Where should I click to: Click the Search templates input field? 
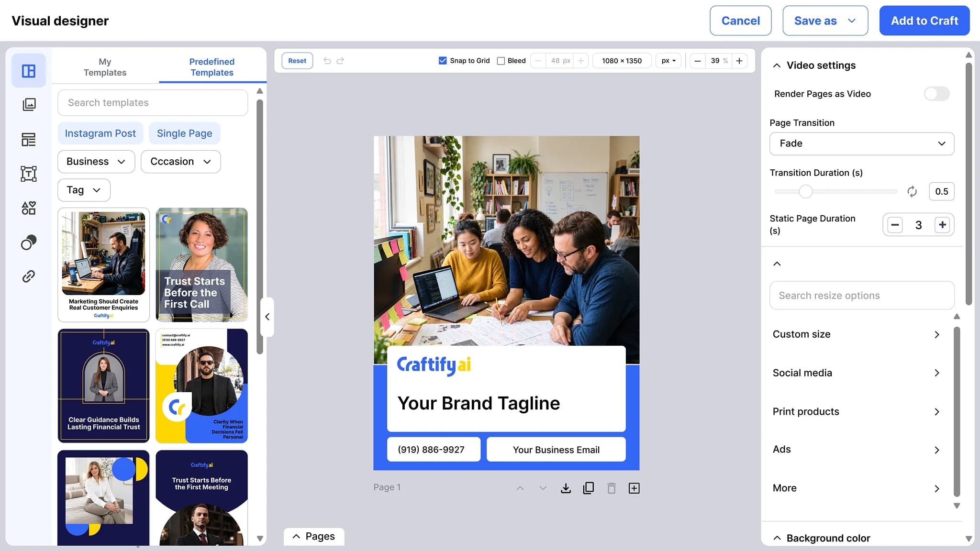[x=153, y=102]
